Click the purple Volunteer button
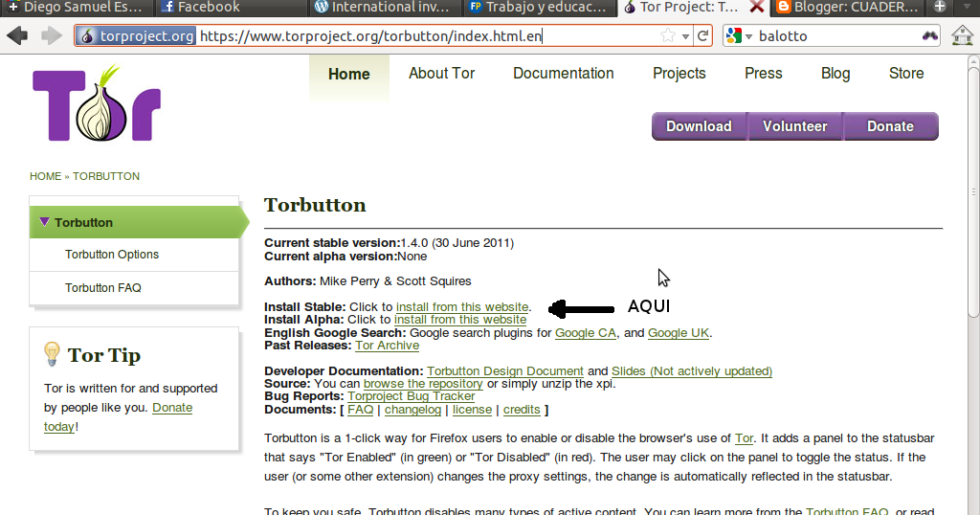 795,126
